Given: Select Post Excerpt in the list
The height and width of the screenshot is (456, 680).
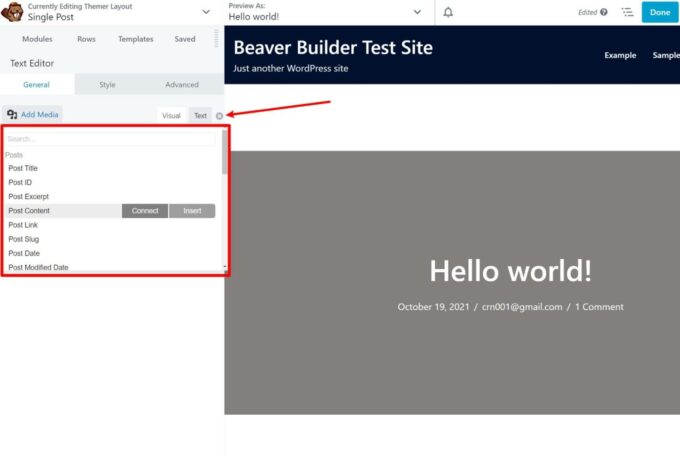Looking at the screenshot, I should click(29, 197).
